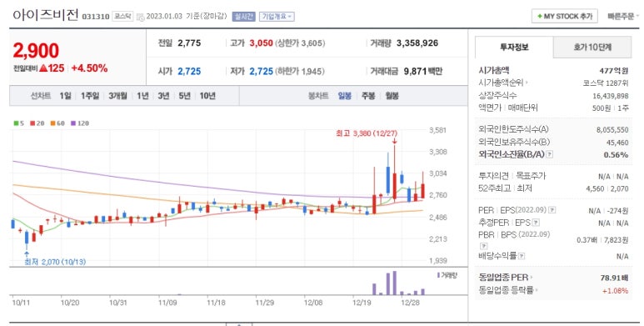Click the stock code 031310

tap(96, 17)
